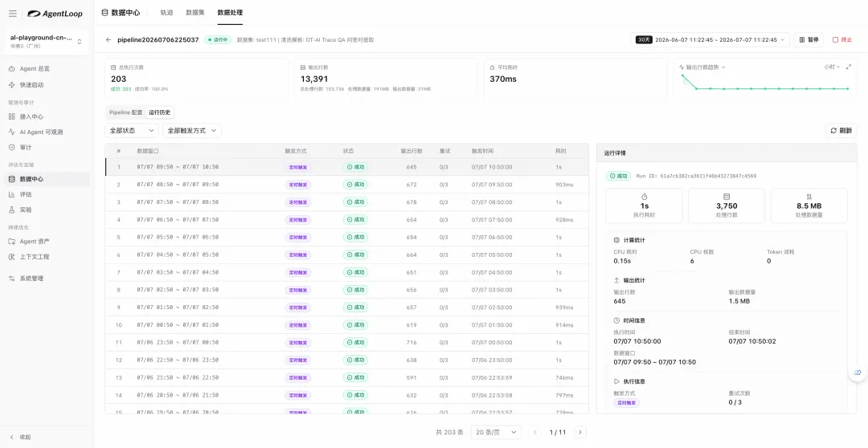The width and height of the screenshot is (868, 448).
Task: Open the hamburger menu icon
Action: coord(13,14)
